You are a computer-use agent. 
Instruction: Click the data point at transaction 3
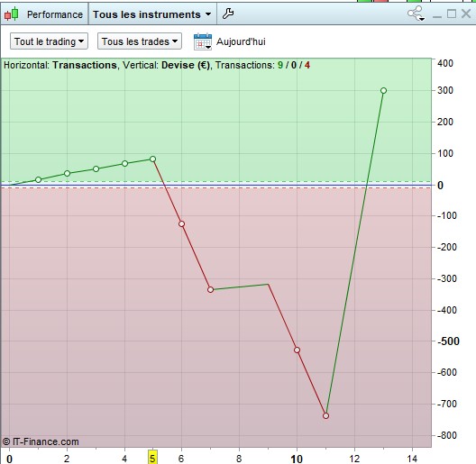(96, 168)
